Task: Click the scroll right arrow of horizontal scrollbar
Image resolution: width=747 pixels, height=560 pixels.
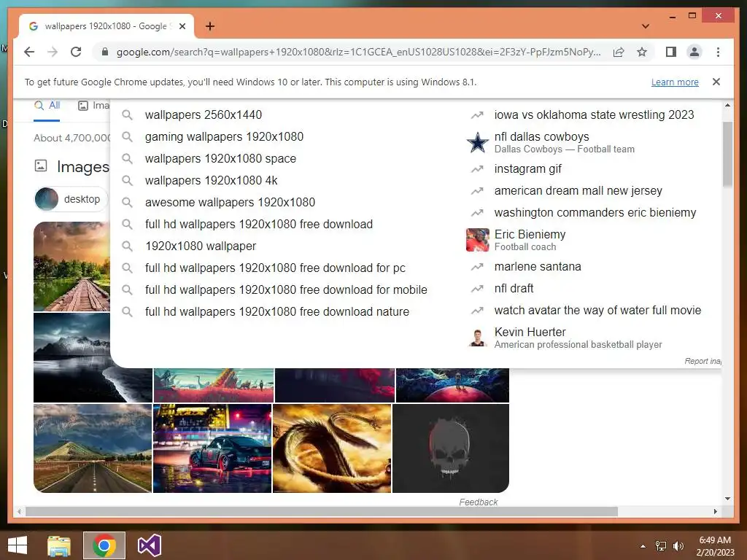Action: [715, 511]
